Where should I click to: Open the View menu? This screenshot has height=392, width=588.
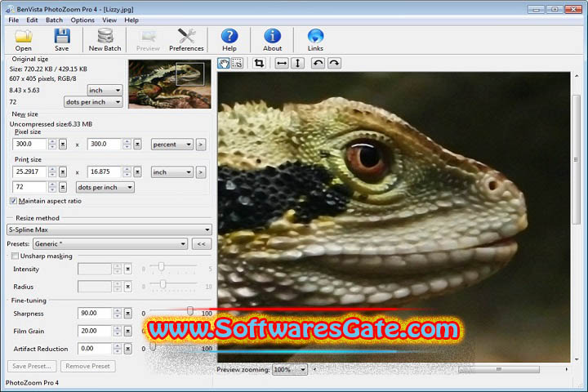pyautogui.click(x=109, y=20)
